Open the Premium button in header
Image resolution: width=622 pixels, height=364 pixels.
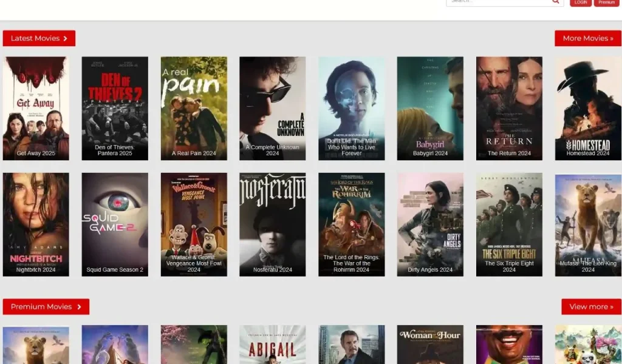[x=607, y=2]
